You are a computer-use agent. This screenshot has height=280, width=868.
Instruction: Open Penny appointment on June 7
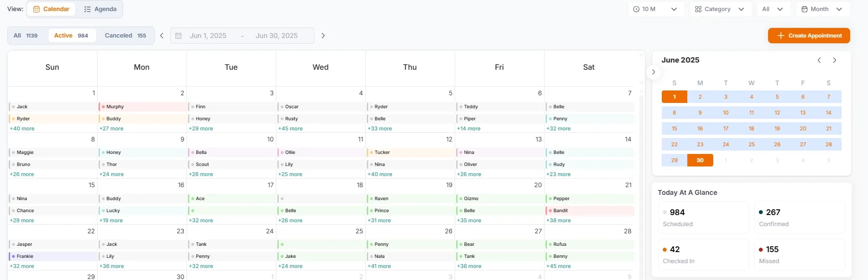[x=590, y=119]
